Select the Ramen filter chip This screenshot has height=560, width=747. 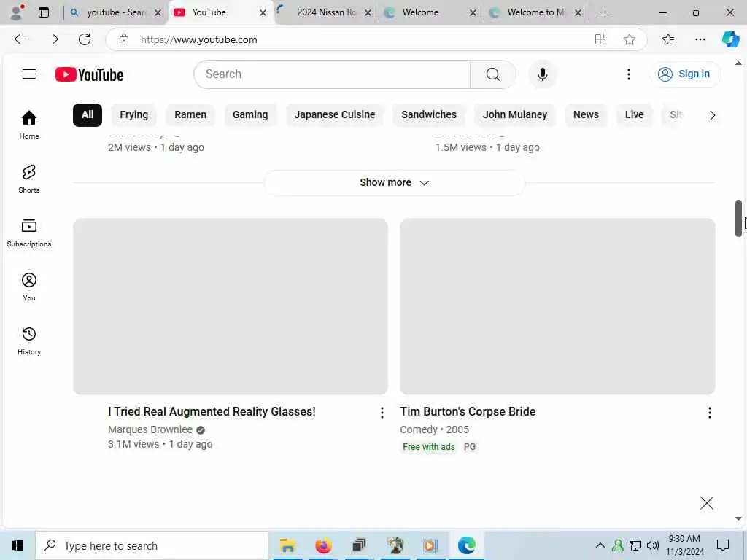(x=190, y=114)
